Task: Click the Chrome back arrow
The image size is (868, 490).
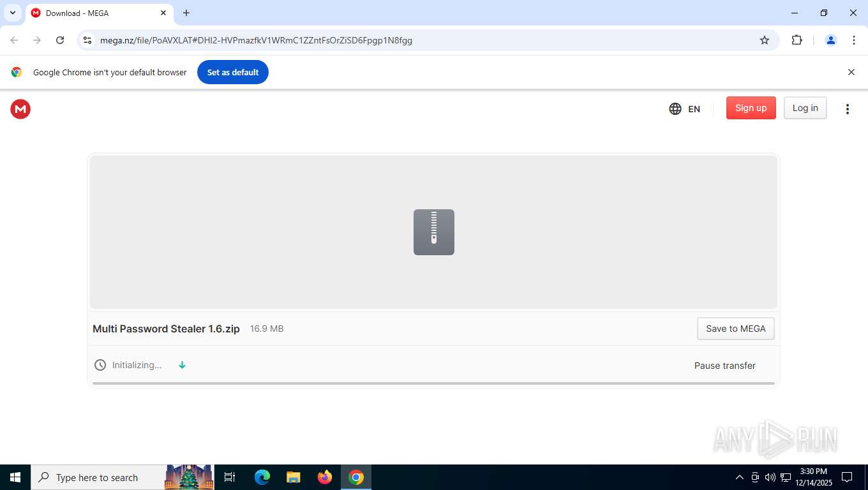Action: click(x=14, y=40)
